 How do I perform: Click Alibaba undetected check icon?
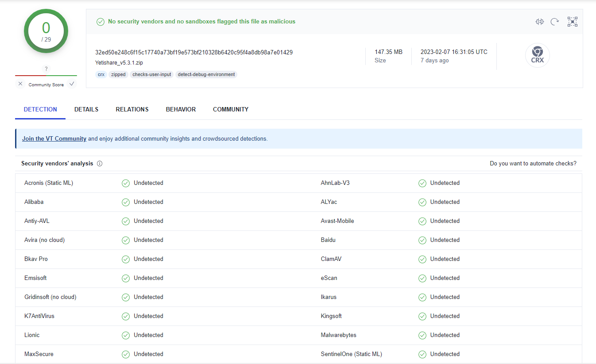[x=126, y=202]
